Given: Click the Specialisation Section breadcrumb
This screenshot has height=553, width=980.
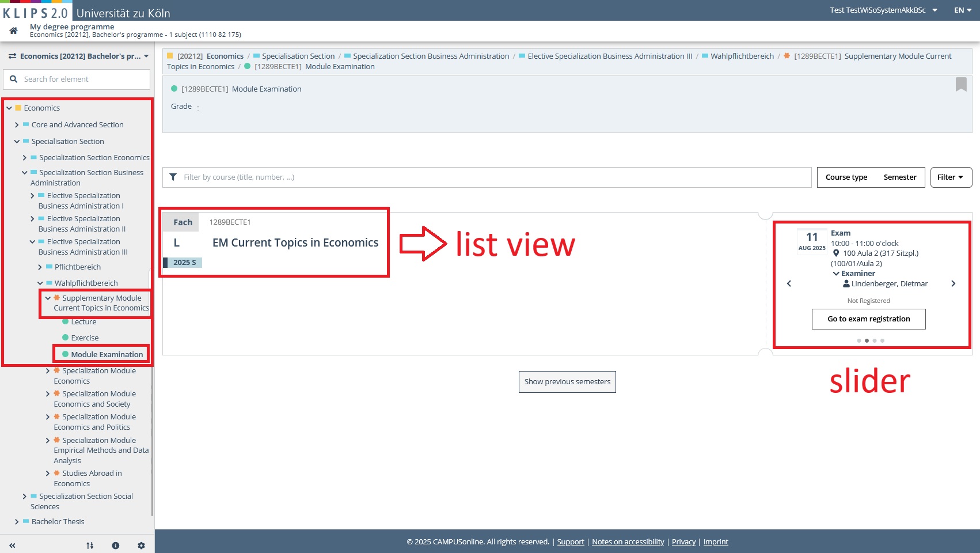Looking at the screenshot, I should pos(298,56).
